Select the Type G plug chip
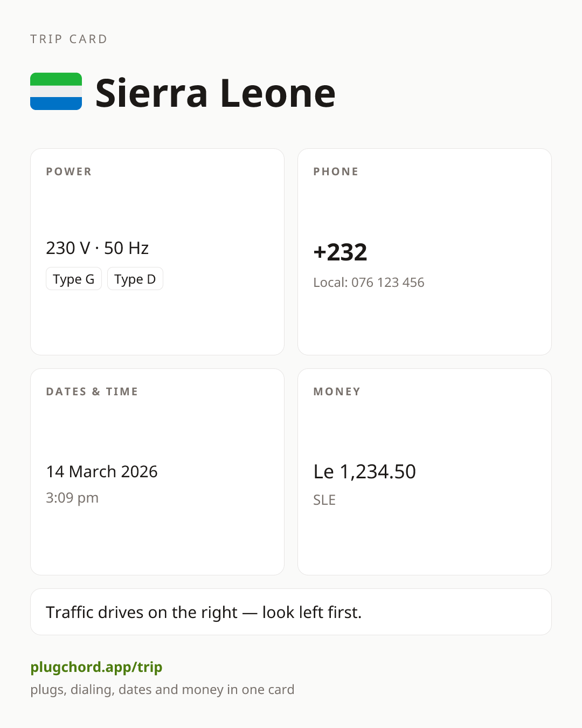The width and height of the screenshot is (582, 728). (x=74, y=279)
